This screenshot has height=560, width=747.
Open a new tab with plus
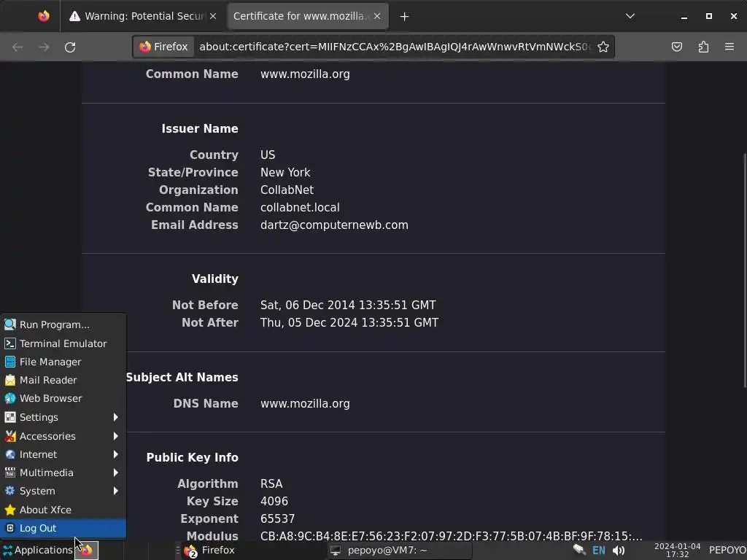point(404,17)
